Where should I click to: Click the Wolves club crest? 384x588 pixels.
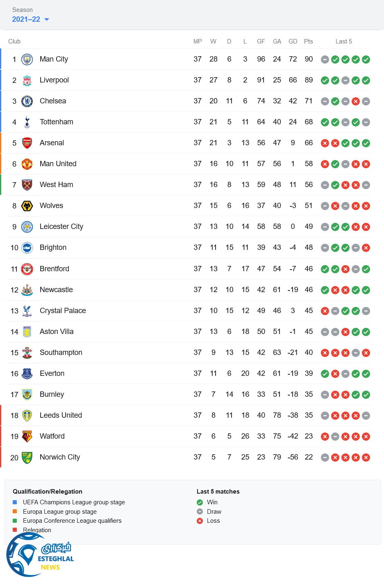(x=27, y=206)
